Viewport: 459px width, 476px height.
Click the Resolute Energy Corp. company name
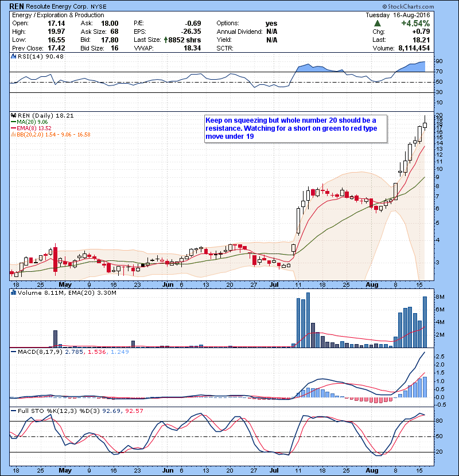click(57, 6)
